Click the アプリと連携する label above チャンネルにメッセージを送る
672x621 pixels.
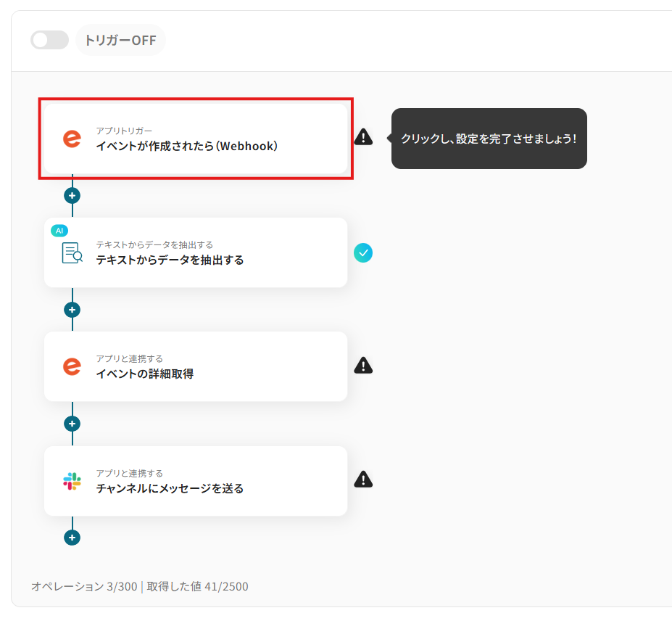[x=130, y=474]
